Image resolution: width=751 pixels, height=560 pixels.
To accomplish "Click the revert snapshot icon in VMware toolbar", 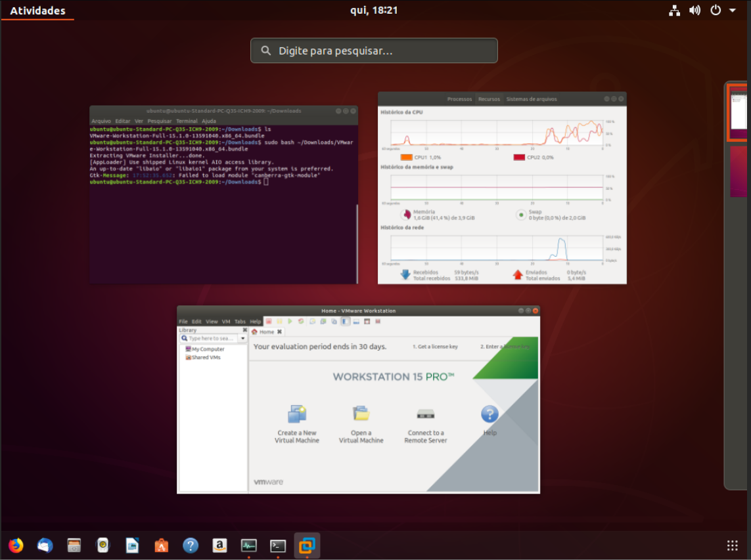I will [323, 321].
